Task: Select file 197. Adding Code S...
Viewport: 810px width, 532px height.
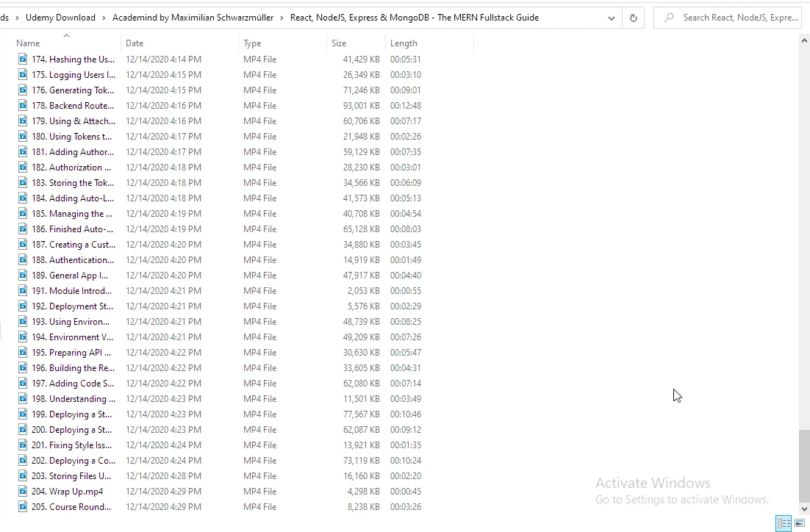Action: pyautogui.click(x=73, y=384)
